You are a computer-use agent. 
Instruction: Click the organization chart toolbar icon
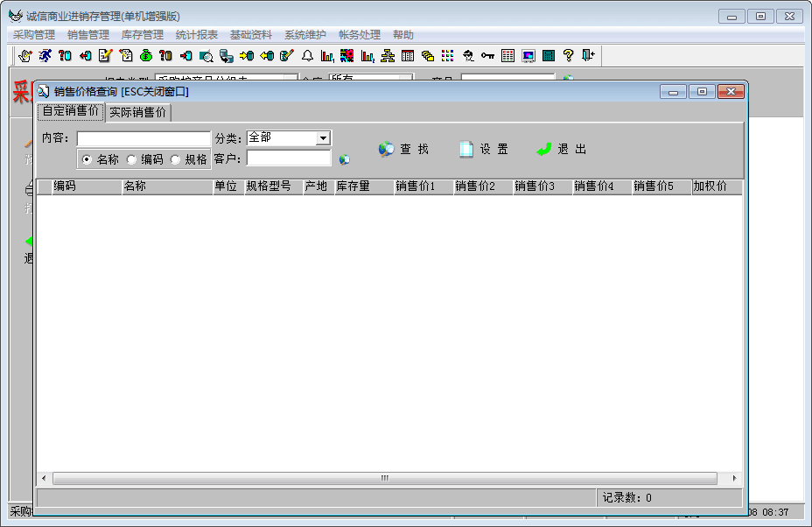tap(388, 56)
